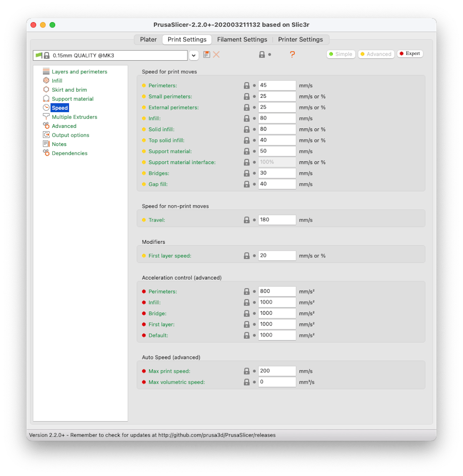Open the Print Settings tab
The height and width of the screenshot is (476, 463).
[187, 39]
